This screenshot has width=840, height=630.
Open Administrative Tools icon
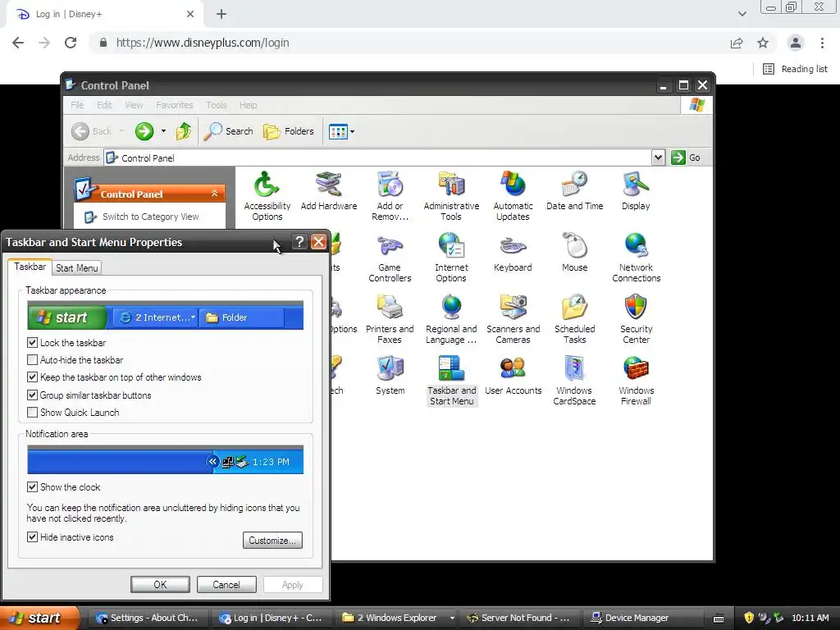[x=451, y=196]
